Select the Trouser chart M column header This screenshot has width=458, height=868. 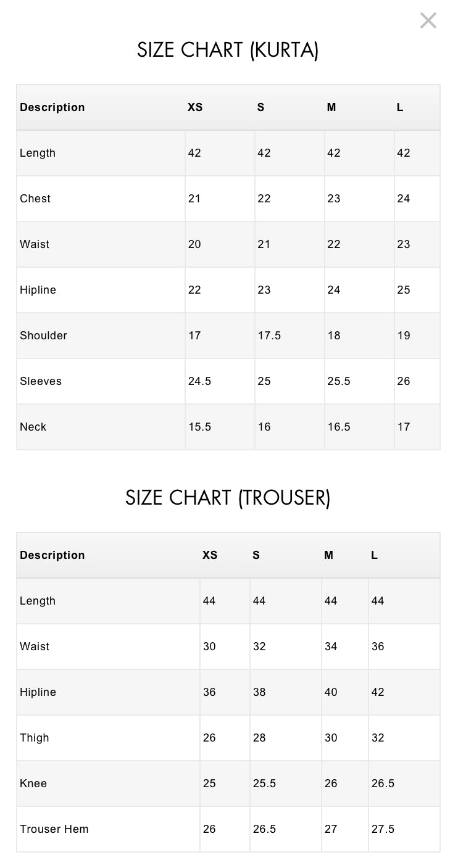(328, 555)
